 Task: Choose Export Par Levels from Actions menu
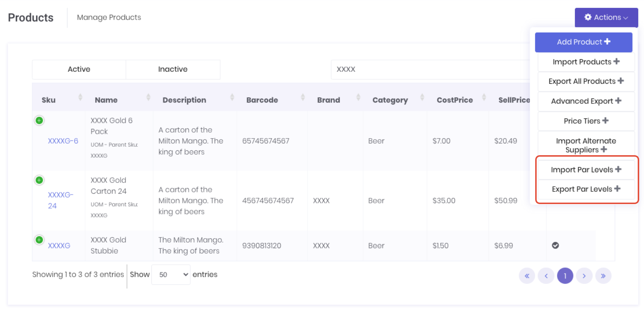pyautogui.click(x=586, y=189)
